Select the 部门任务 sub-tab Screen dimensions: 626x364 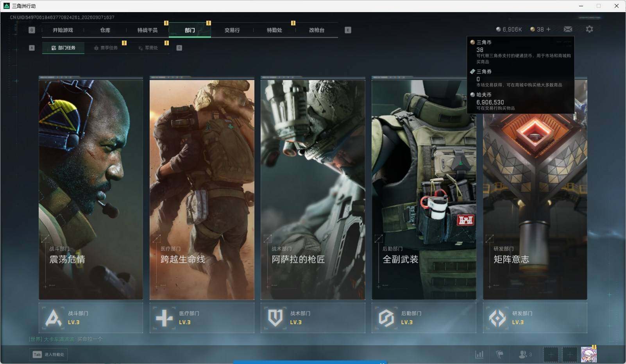63,48
